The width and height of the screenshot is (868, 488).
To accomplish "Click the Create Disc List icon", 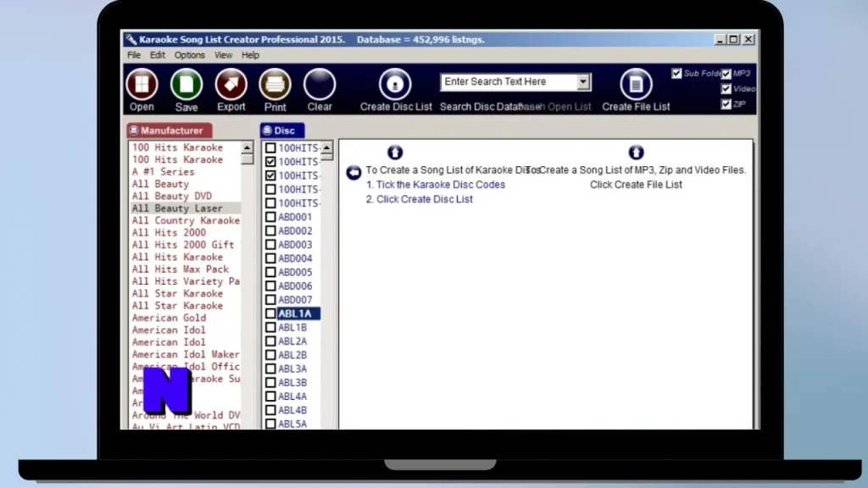I will [x=395, y=84].
